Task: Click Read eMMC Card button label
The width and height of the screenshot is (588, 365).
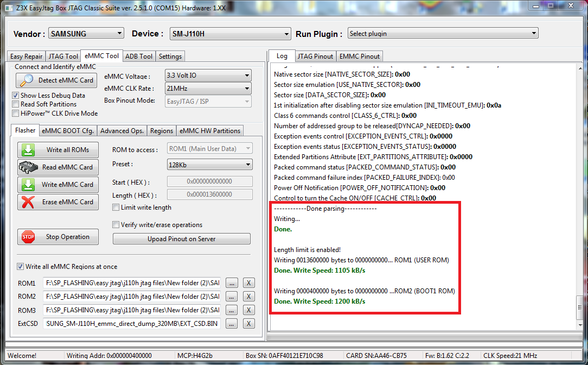Action: click(x=67, y=167)
